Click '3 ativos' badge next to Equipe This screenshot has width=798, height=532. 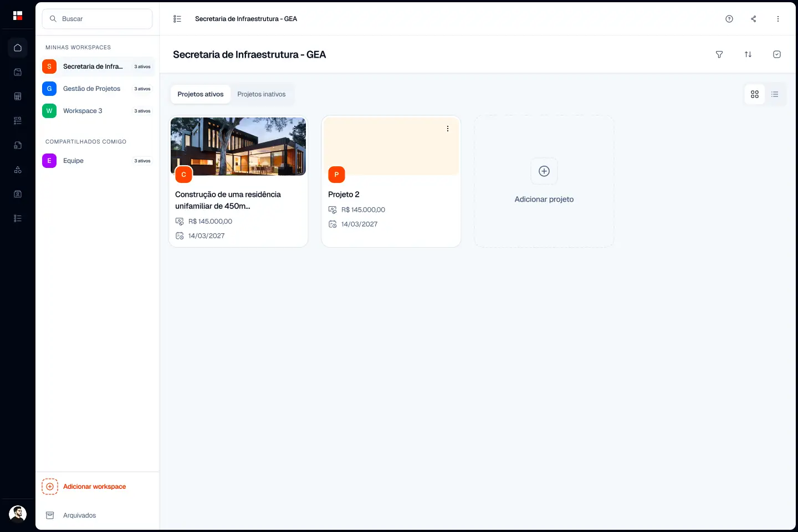142,161
